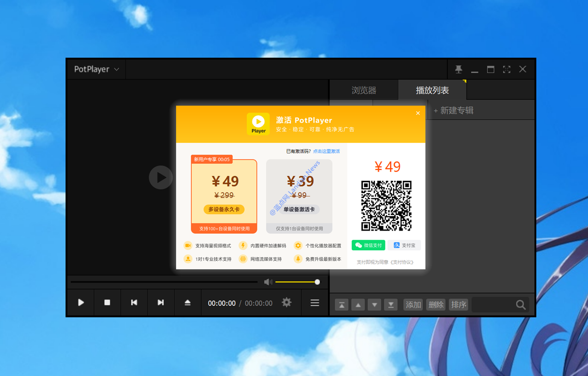Viewport: 588px width, 376px height.
Task: Open the 支付协议 agreement link
Action: 401,262
